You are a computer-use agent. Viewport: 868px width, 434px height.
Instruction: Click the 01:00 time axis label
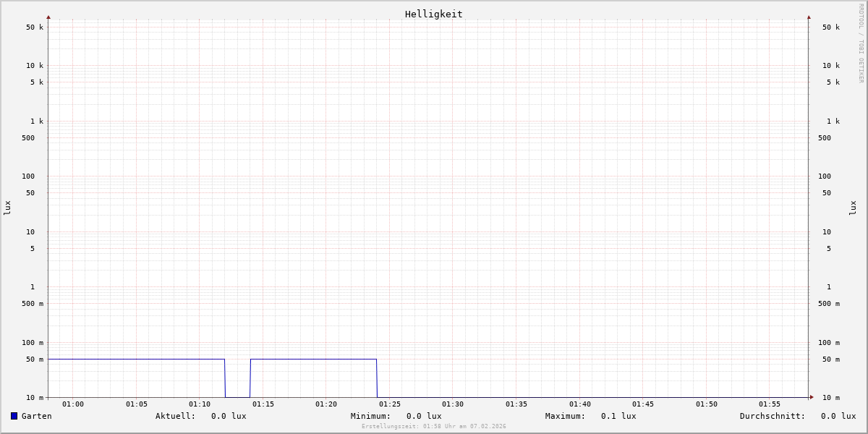coord(73,404)
